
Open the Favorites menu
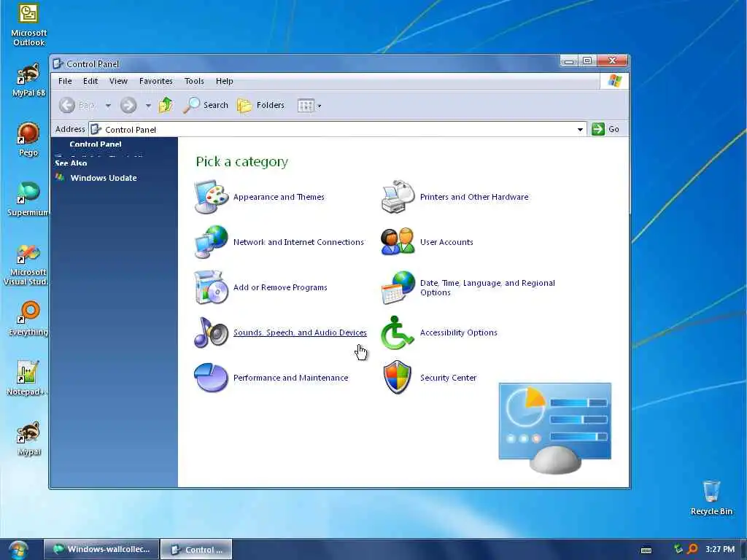[x=156, y=81]
